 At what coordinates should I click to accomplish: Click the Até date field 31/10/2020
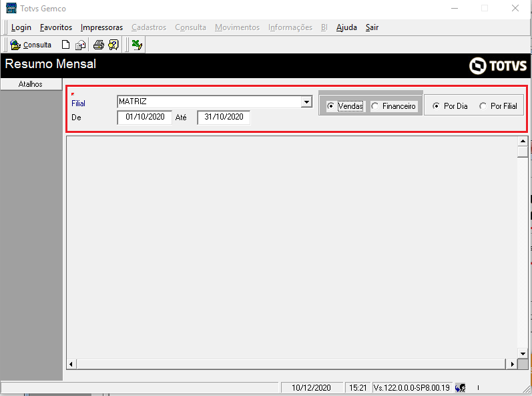(x=224, y=117)
